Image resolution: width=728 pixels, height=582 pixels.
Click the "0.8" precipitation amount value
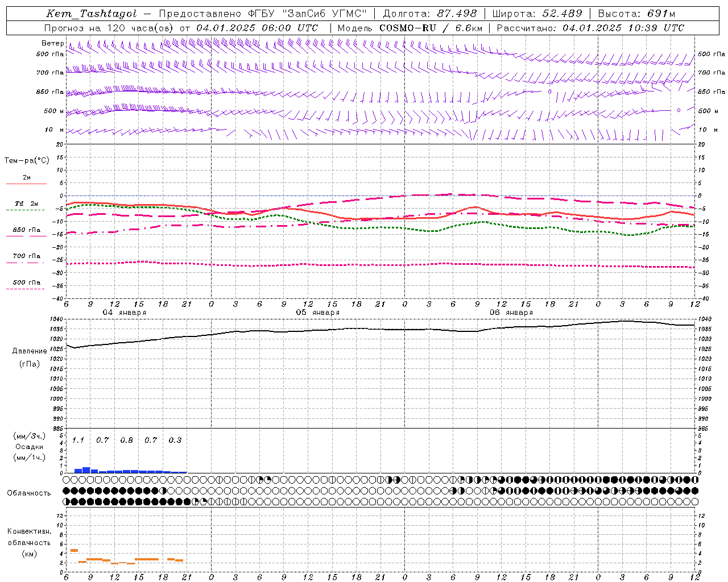pyautogui.click(x=126, y=440)
